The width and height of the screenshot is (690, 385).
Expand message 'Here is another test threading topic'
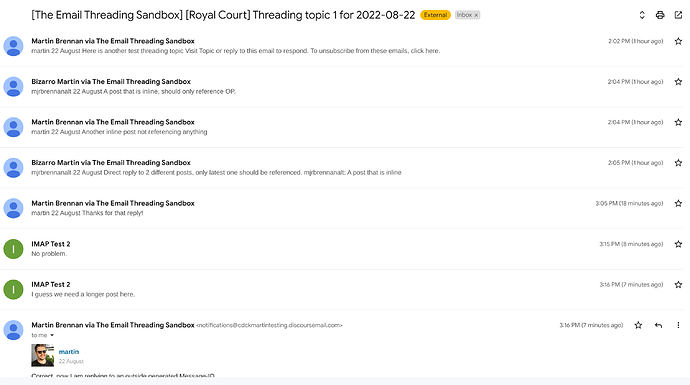[x=341, y=46]
